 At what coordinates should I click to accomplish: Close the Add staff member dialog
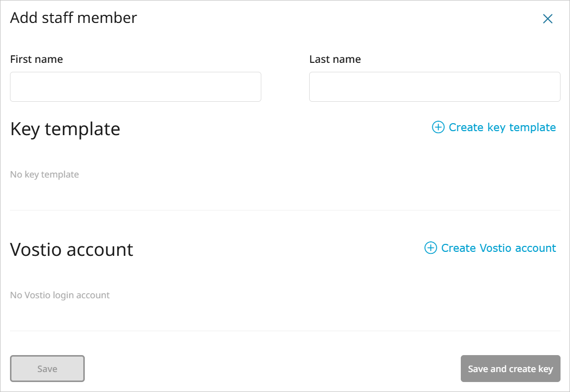pos(548,19)
